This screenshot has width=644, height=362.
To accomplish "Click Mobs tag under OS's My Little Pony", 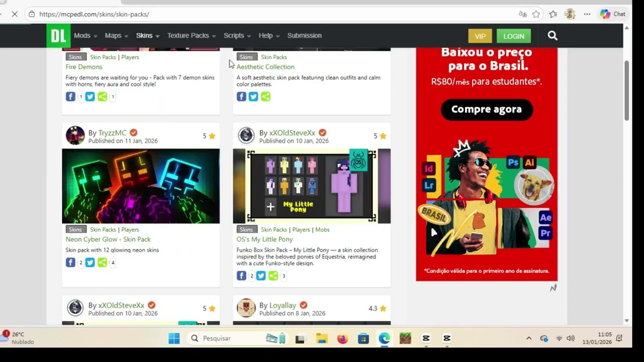I will [323, 230].
